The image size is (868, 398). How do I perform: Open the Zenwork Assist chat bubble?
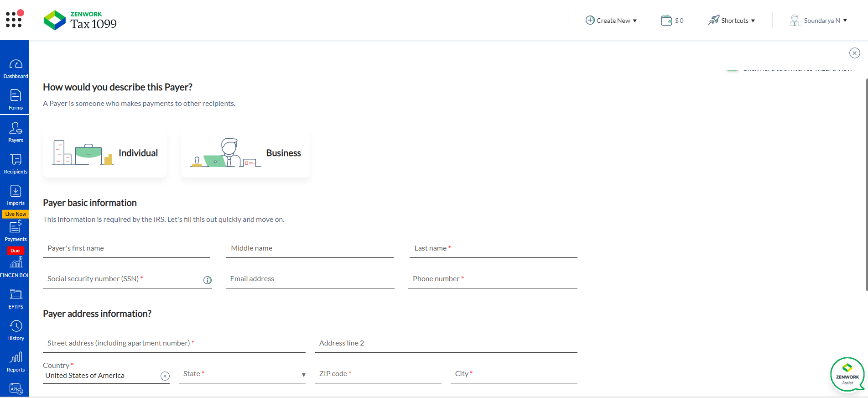point(847,374)
